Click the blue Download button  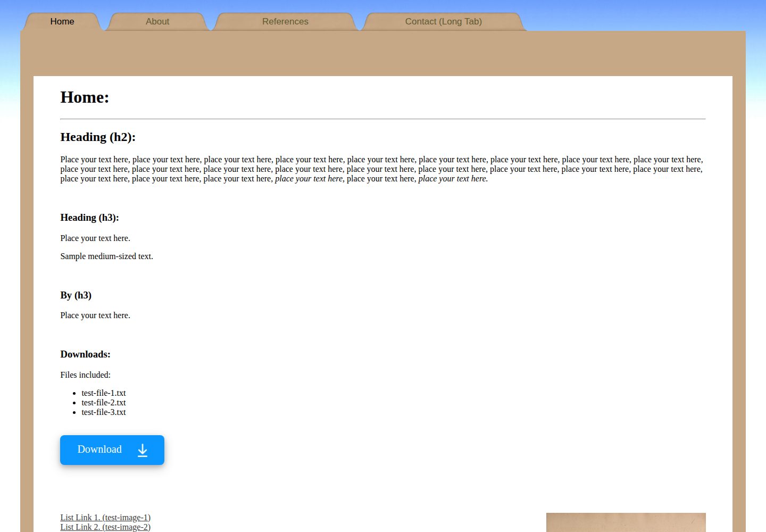coord(112,450)
